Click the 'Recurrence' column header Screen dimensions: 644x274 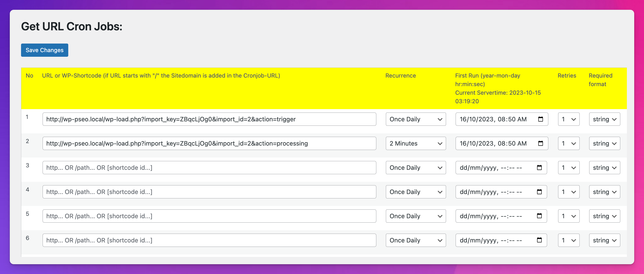(x=401, y=76)
